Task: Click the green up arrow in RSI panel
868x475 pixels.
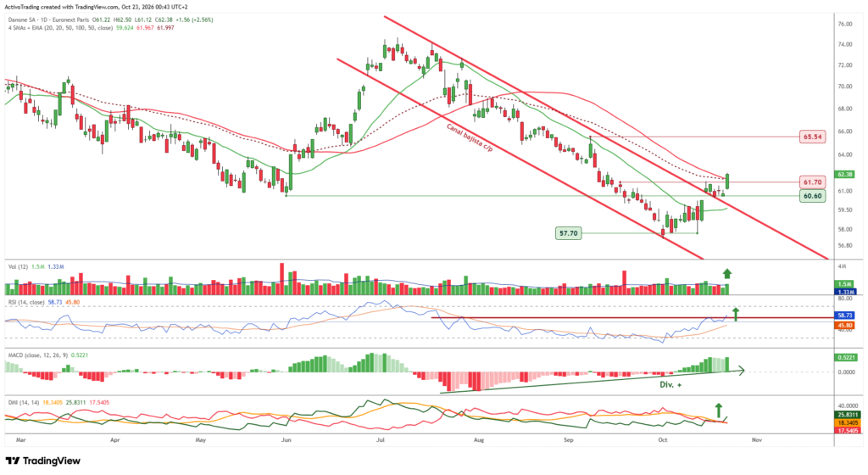Action: [735, 314]
